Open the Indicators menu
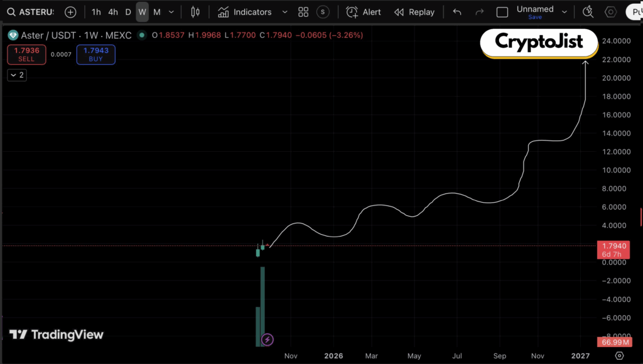Screen dimensions: 643x364 245,12
